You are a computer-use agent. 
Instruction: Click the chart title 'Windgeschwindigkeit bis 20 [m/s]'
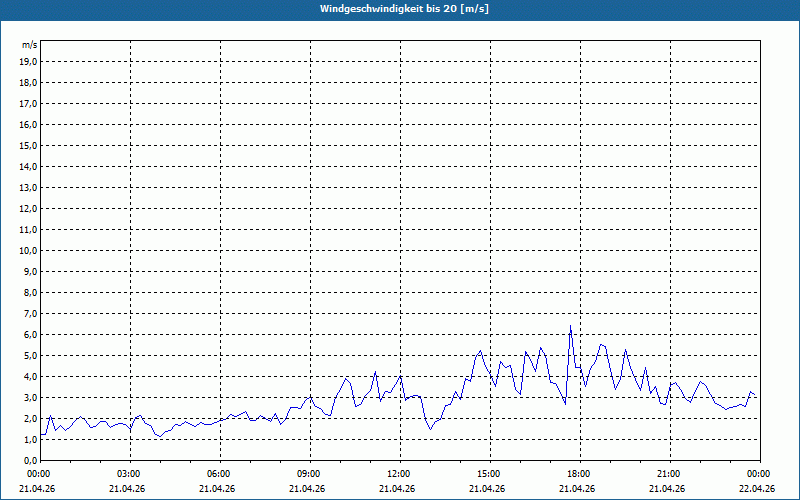click(x=405, y=9)
